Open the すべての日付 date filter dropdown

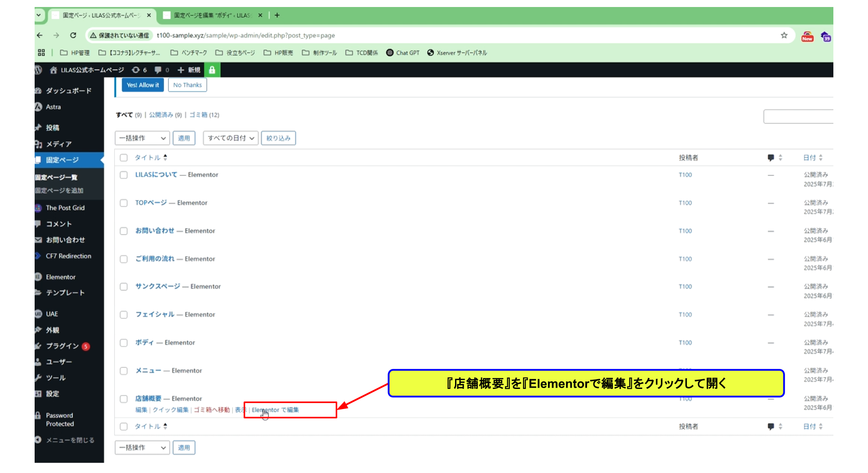231,138
